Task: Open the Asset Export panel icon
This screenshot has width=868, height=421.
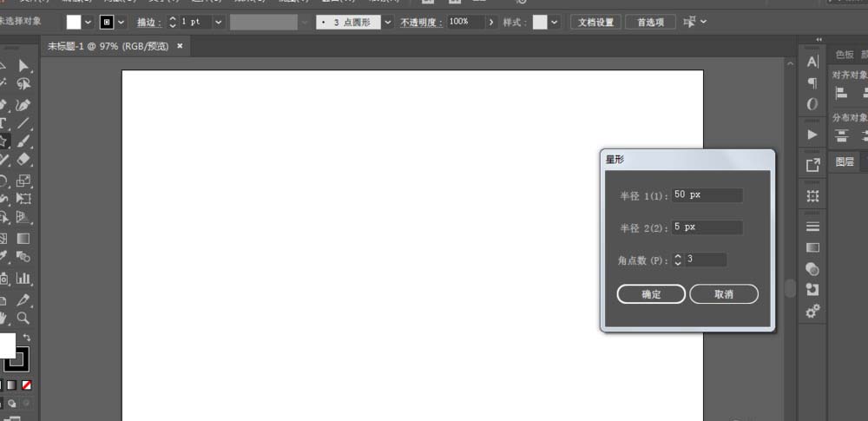Action: (812, 165)
